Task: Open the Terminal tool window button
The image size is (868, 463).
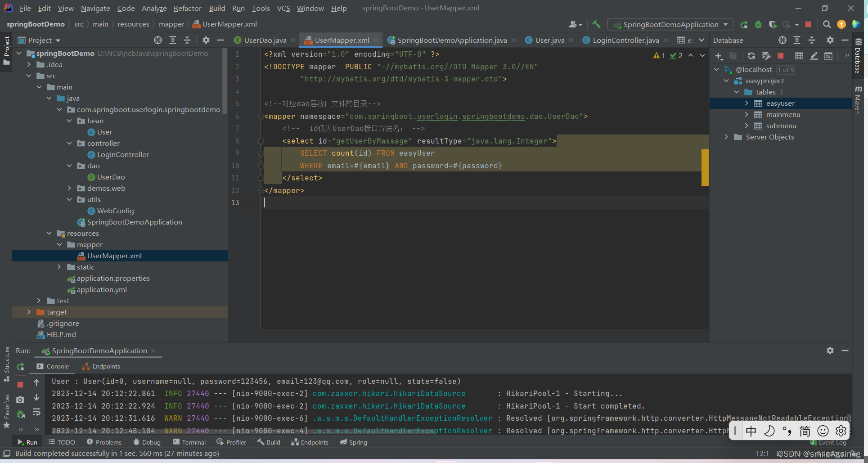Action: tap(189, 442)
